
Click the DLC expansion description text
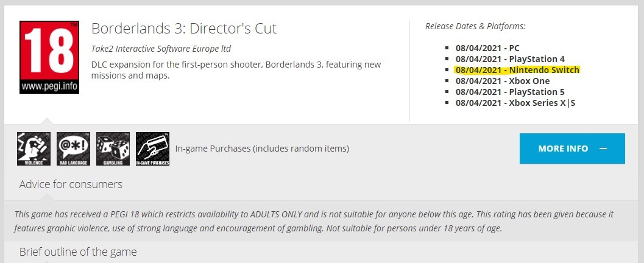pyautogui.click(x=236, y=70)
